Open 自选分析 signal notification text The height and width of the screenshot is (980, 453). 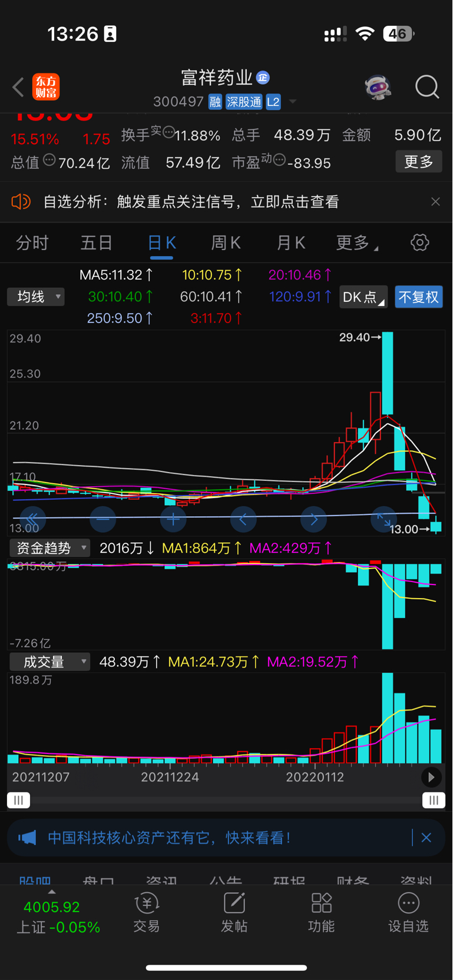coord(191,202)
